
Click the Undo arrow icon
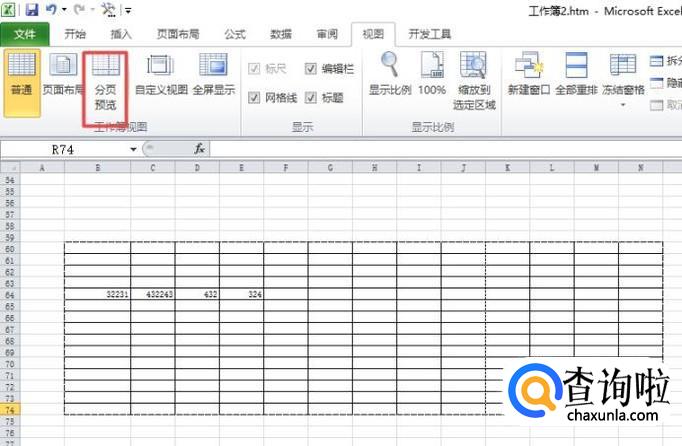51,9
